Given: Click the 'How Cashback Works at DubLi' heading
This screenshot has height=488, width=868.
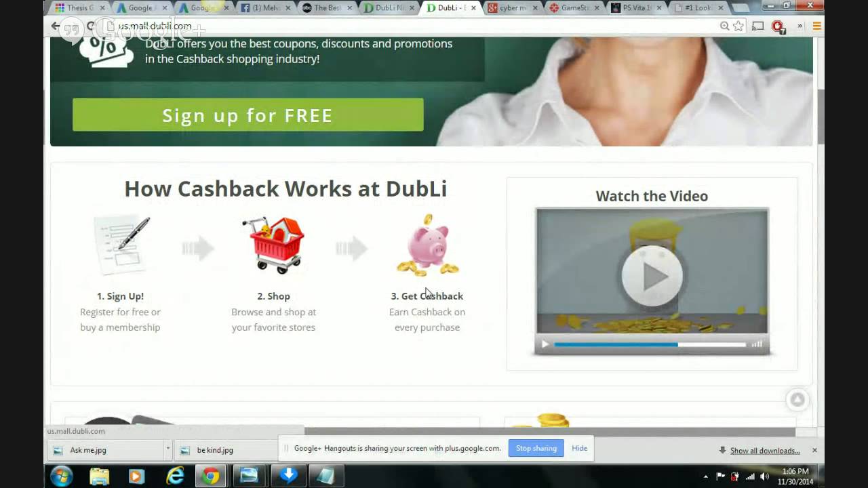Looking at the screenshot, I should [285, 188].
